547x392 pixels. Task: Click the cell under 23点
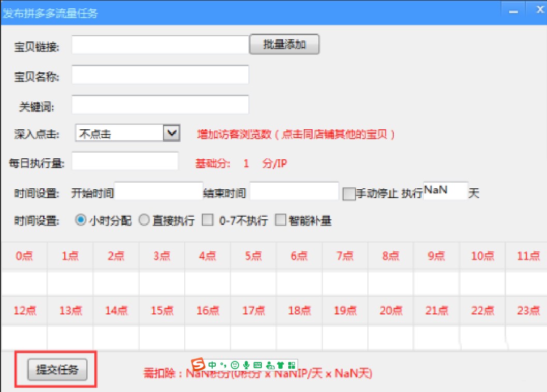(527, 338)
